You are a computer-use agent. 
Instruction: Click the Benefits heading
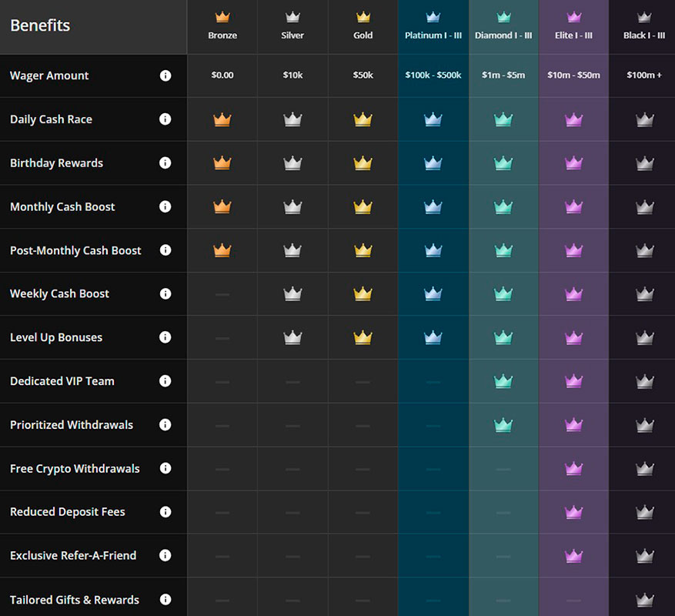click(40, 25)
